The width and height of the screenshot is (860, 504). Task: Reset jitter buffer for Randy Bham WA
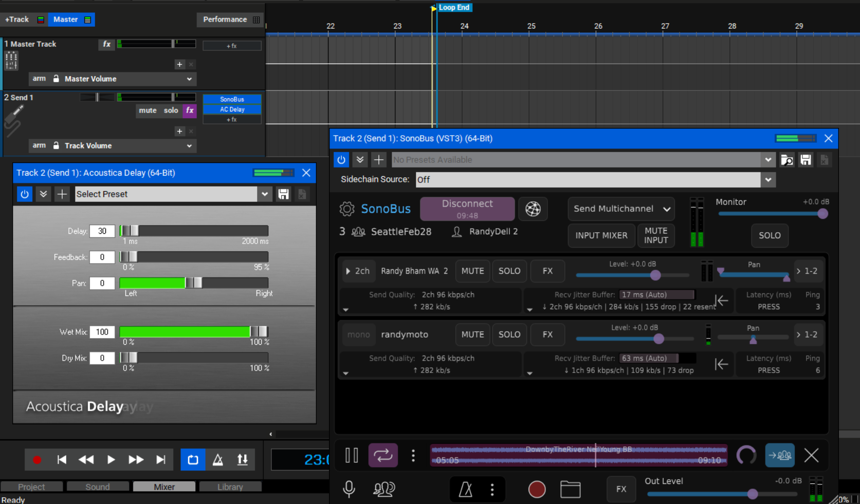click(x=722, y=301)
